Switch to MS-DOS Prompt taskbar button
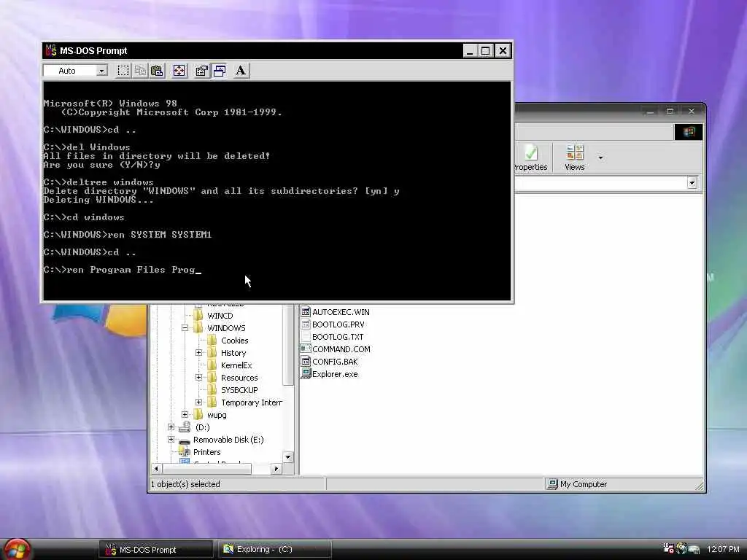The image size is (747, 560). (x=156, y=550)
